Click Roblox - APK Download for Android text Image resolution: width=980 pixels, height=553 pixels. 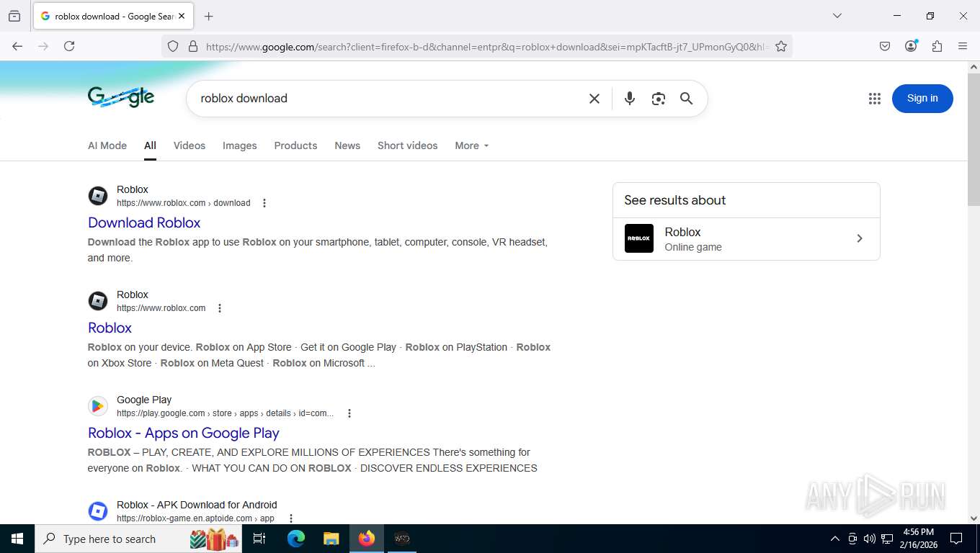click(197, 505)
